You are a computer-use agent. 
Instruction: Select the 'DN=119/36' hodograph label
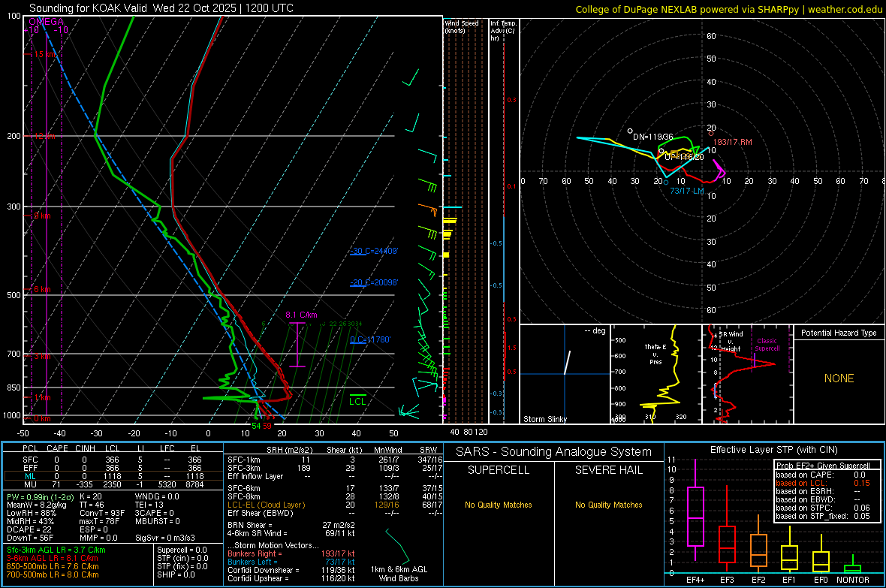(652, 137)
